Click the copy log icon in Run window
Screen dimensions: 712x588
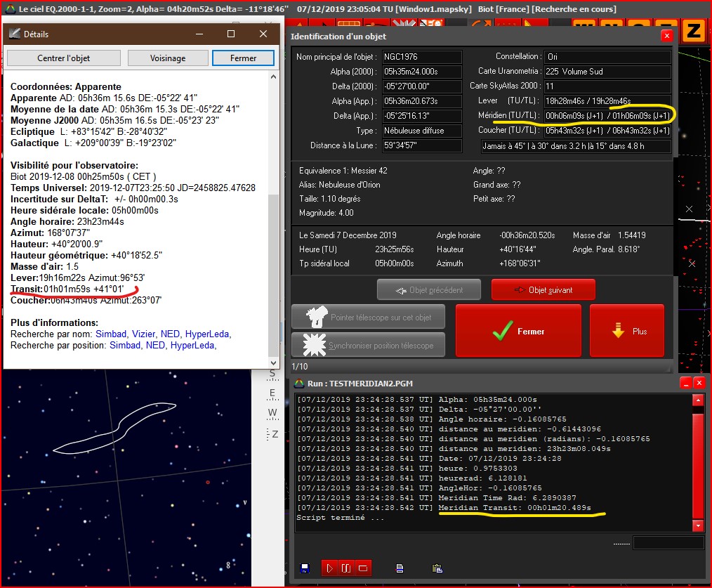[x=399, y=568]
